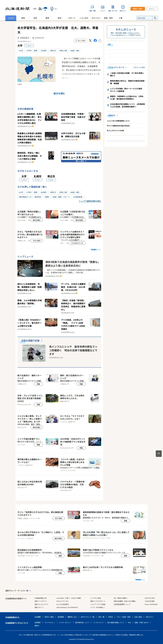The height and width of the screenshot is (644, 163).
Task: Switch to トップ tab
Action: 11,18
